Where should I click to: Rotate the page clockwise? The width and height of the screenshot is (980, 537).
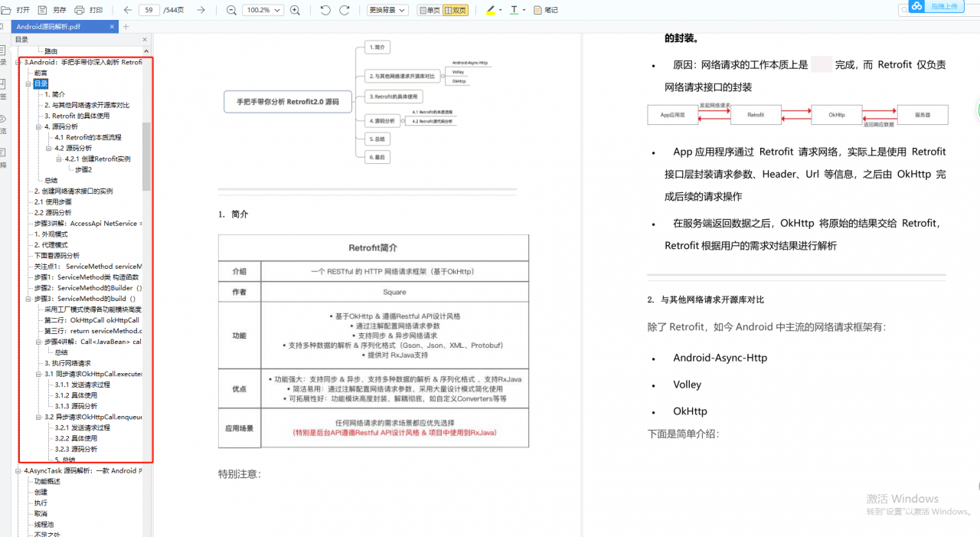(345, 10)
